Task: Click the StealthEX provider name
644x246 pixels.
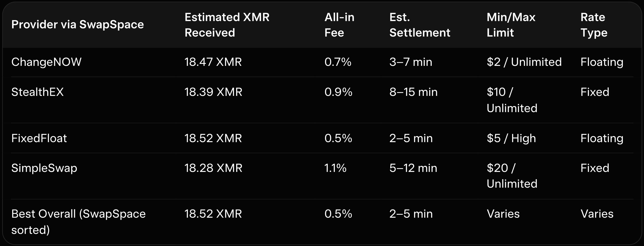Action: tap(38, 92)
